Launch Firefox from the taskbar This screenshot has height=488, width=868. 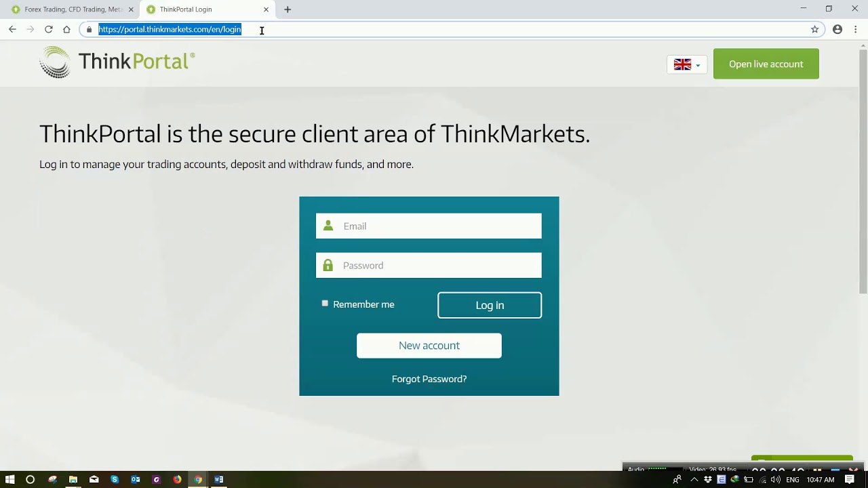177,479
